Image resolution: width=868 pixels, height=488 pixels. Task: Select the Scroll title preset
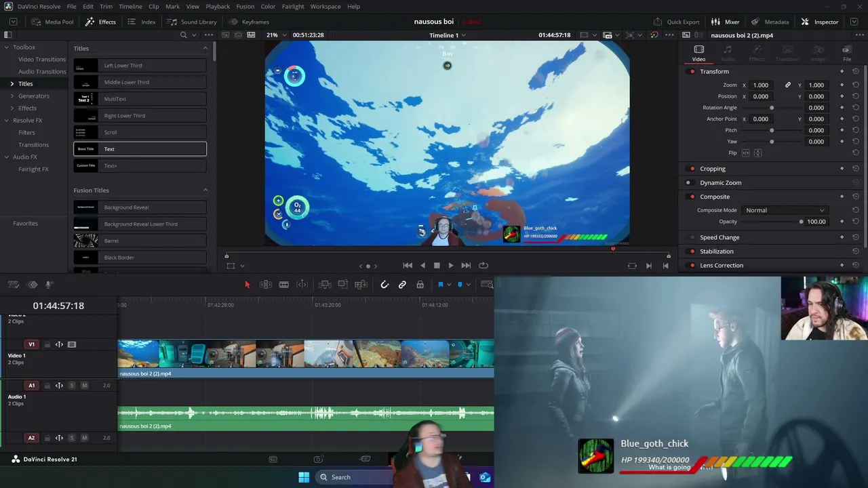pyautogui.click(x=140, y=132)
